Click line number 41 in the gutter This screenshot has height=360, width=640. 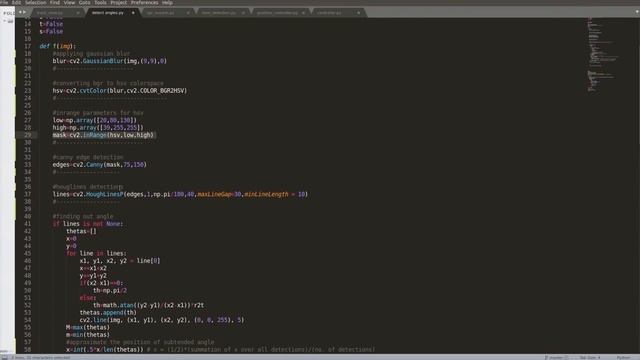(x=27, y=224)
